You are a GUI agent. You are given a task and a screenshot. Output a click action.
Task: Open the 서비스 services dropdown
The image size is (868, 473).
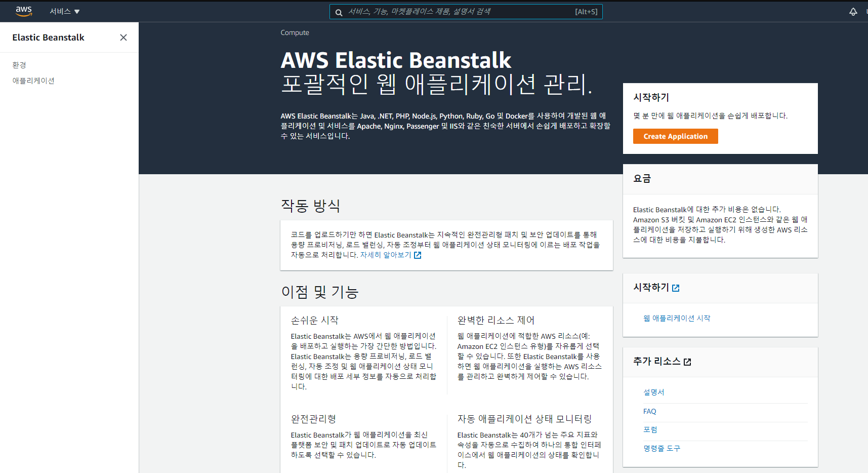(65, 11)
